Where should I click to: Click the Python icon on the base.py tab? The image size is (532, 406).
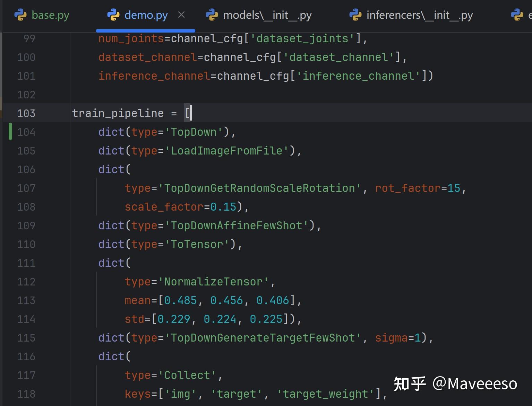[21, 15]
